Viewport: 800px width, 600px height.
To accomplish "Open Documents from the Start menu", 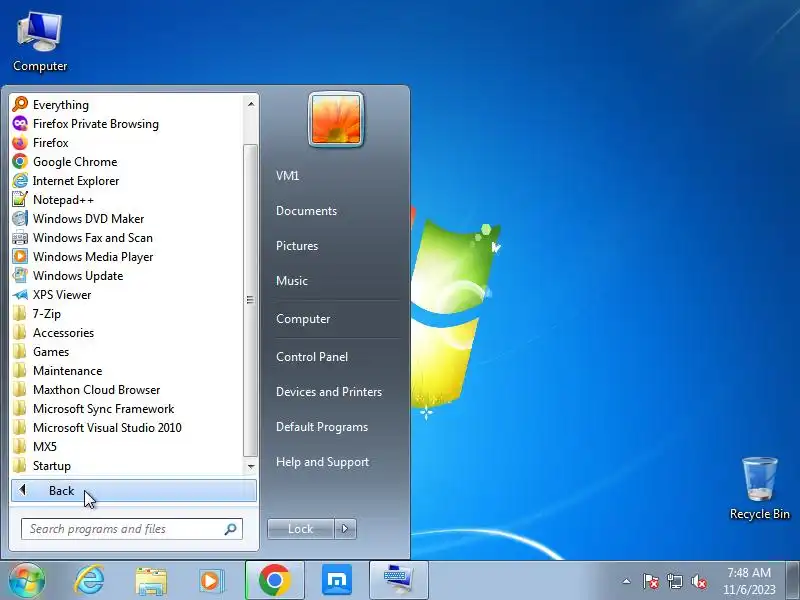I will tap(306, 211).
